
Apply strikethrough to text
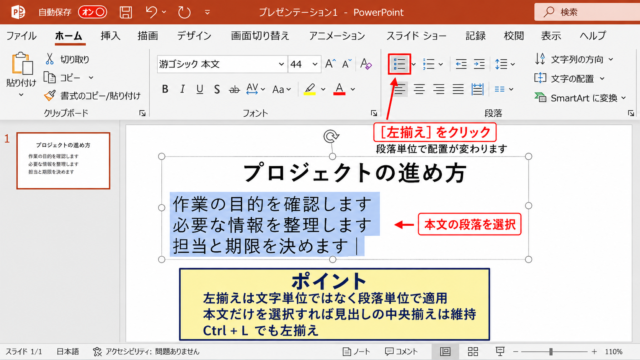coord(234,89)
